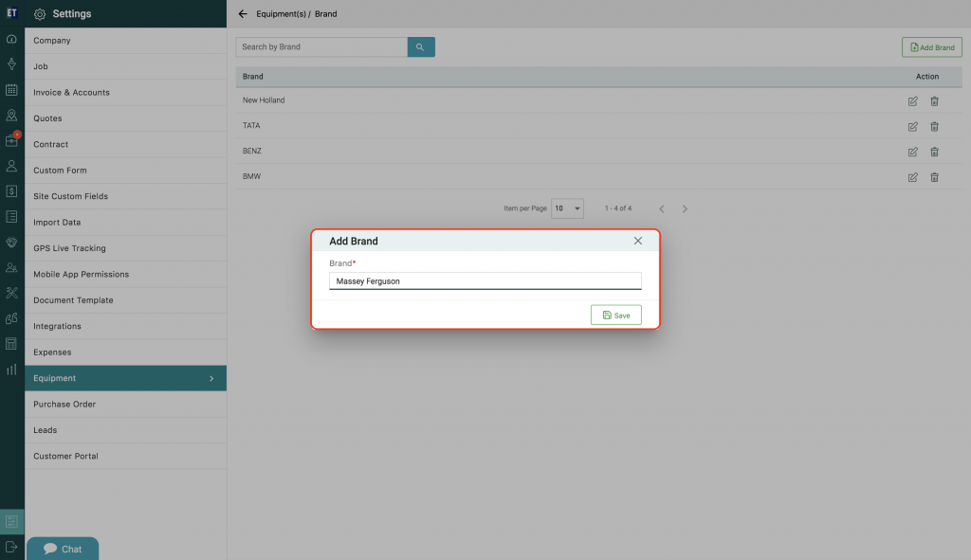
Task: Expand the Equipment submenu chevron
Action: tap(211, 378)
